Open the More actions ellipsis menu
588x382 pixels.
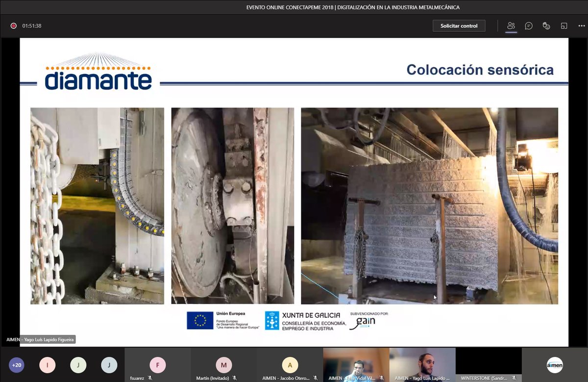[582, 25]
